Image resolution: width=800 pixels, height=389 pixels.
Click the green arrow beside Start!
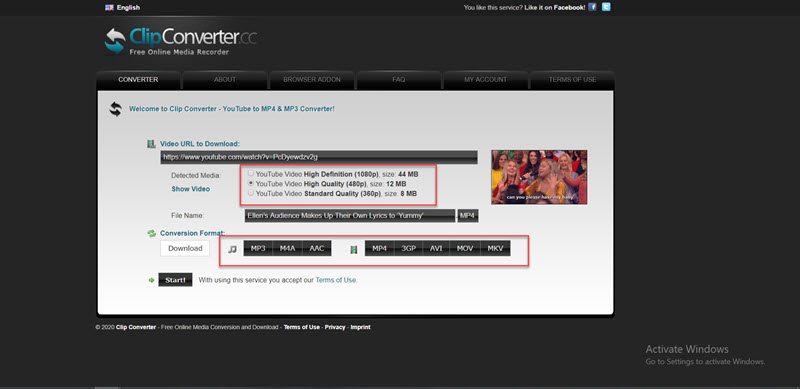click(x=151, y=280)
